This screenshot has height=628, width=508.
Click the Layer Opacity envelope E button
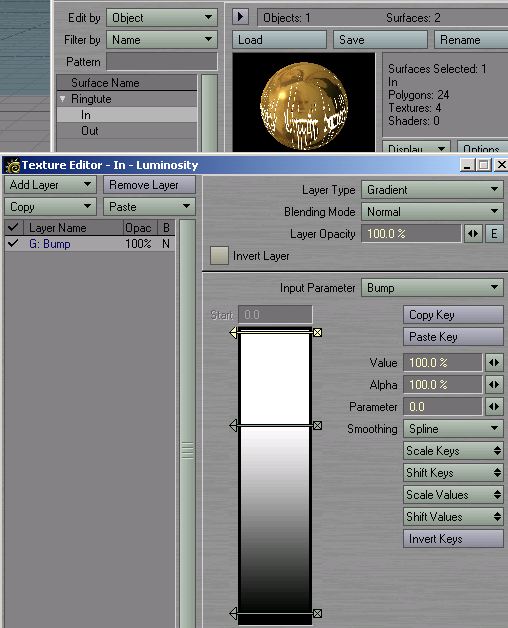(494, 233)
